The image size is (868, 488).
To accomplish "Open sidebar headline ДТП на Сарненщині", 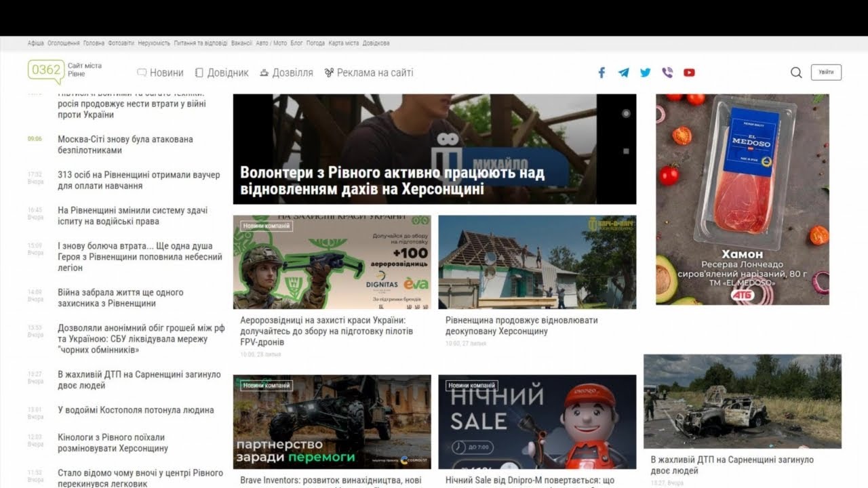I will [139, 380].
